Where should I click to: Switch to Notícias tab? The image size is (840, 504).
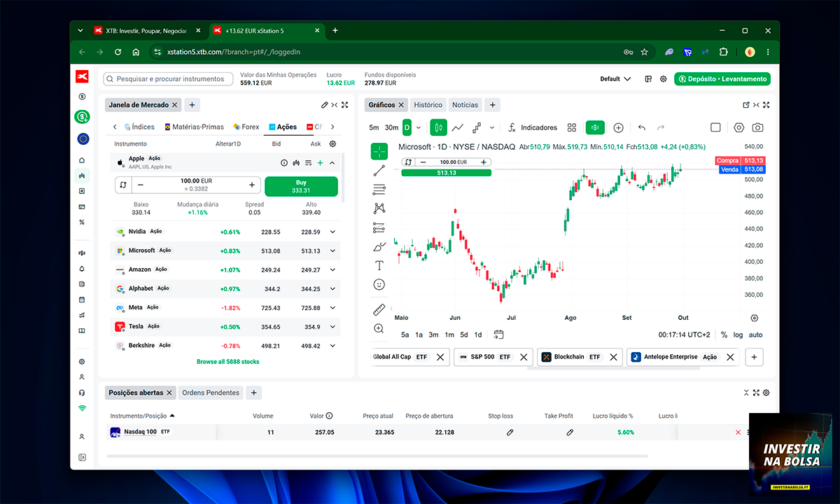(465, 105)
